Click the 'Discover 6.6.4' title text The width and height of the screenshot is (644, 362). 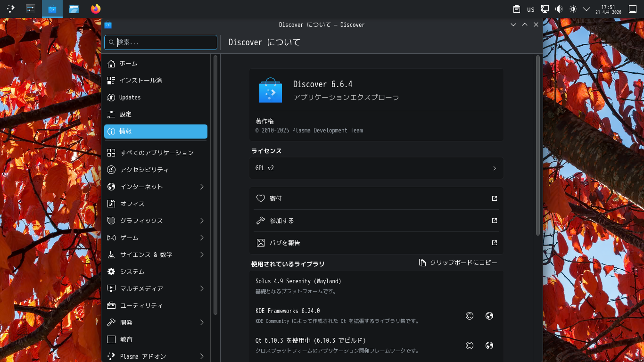coord(323,84)
